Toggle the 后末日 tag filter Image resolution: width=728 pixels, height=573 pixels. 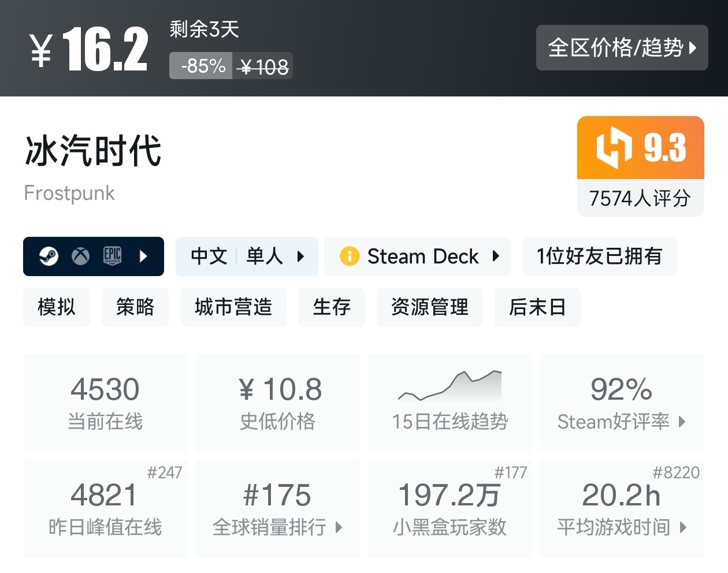(x=538, y=307)
